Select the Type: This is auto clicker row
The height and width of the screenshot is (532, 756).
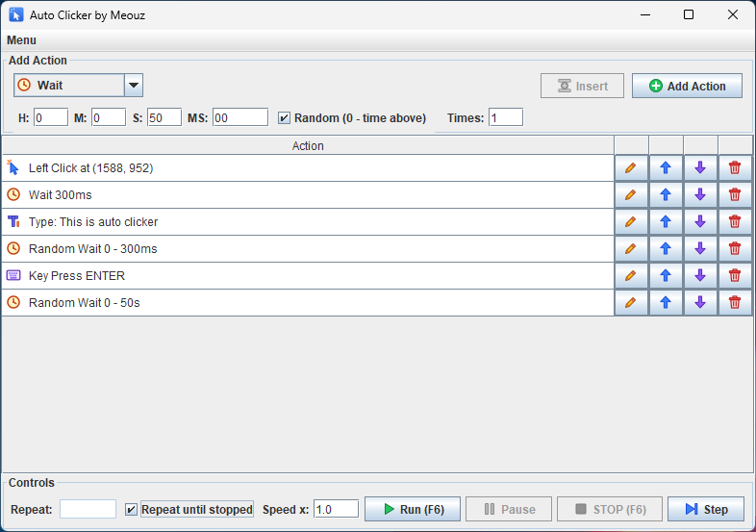pos(308,222)
